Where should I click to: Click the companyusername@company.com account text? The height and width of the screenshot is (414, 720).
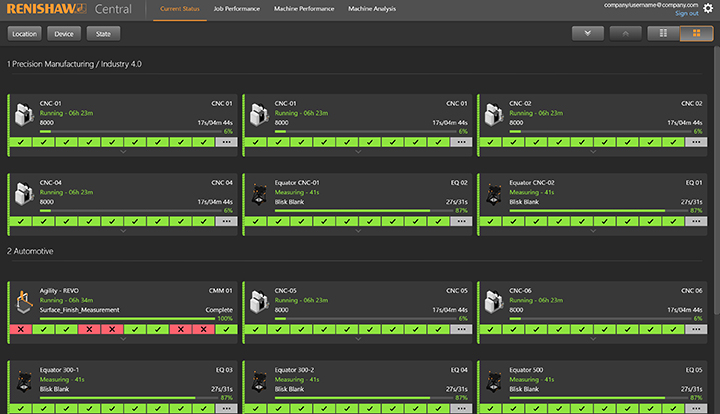point(651,5)
